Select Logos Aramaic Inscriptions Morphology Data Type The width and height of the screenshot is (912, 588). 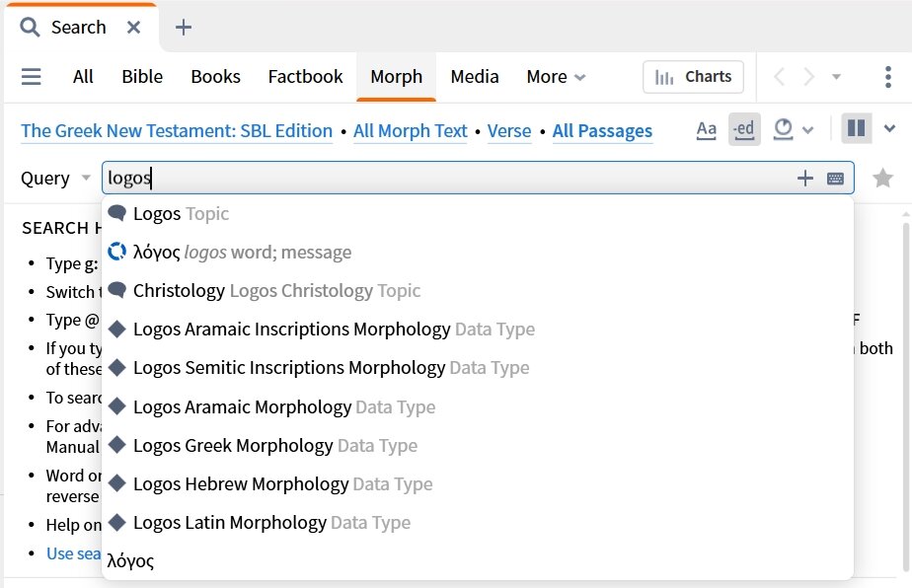[478, 330]
